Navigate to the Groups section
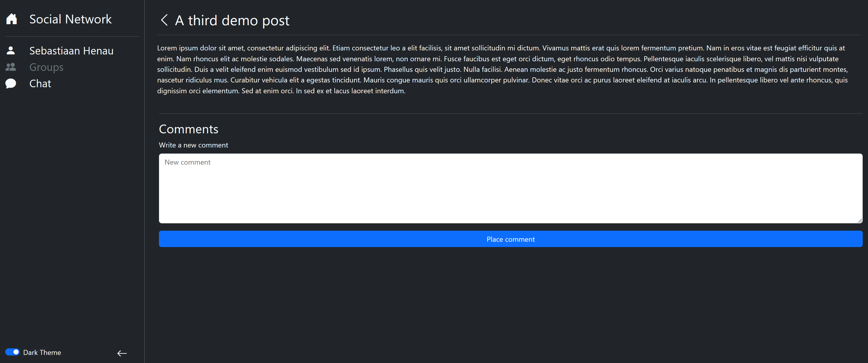Image resolution: width=868 pixels, height=363 pixels. click(46, 67)
